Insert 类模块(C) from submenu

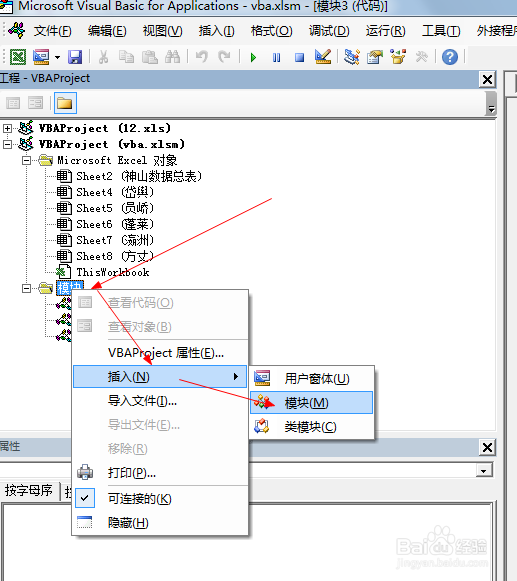point(312,427)
